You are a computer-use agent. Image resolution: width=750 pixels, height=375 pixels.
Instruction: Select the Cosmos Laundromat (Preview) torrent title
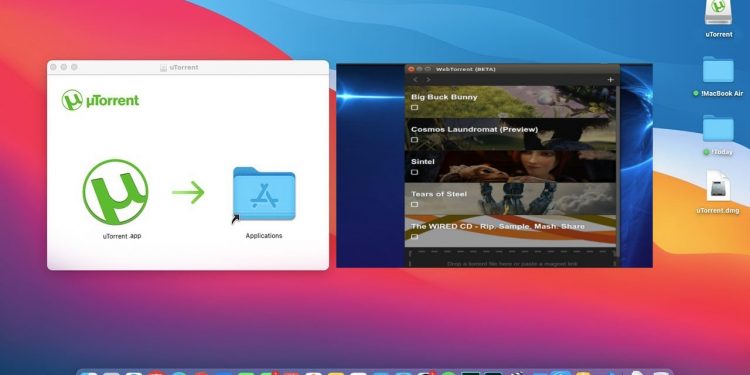click(474, 129)
